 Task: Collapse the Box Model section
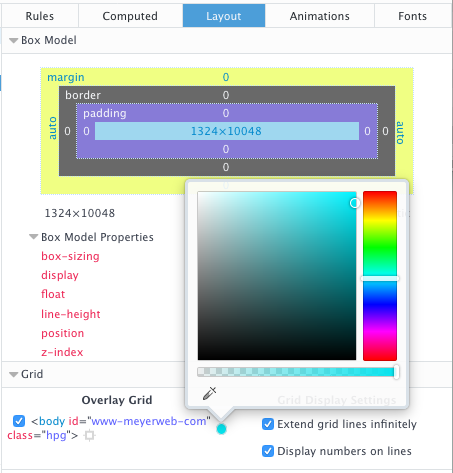tap(14, 41)
